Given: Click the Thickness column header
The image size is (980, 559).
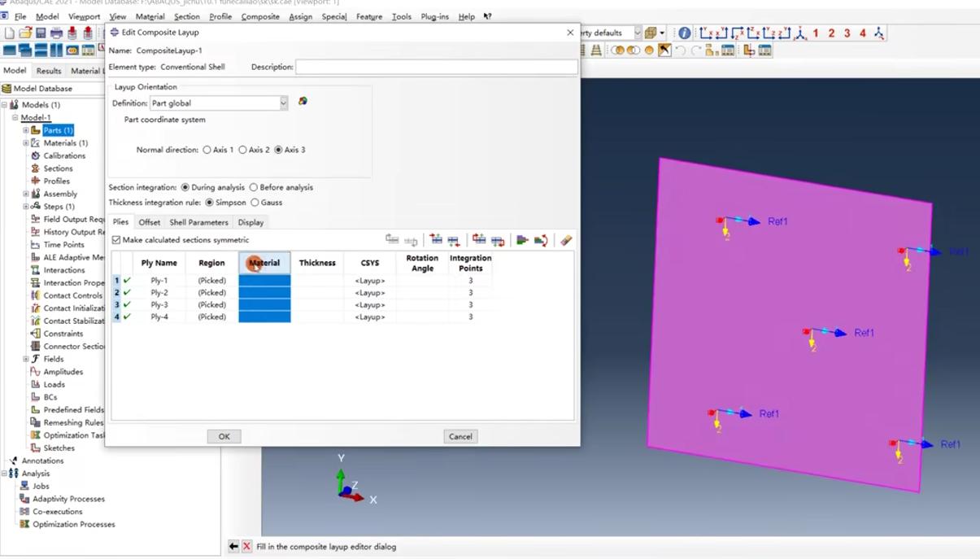Looking at the screenshot, I should [x=317, y=263].
